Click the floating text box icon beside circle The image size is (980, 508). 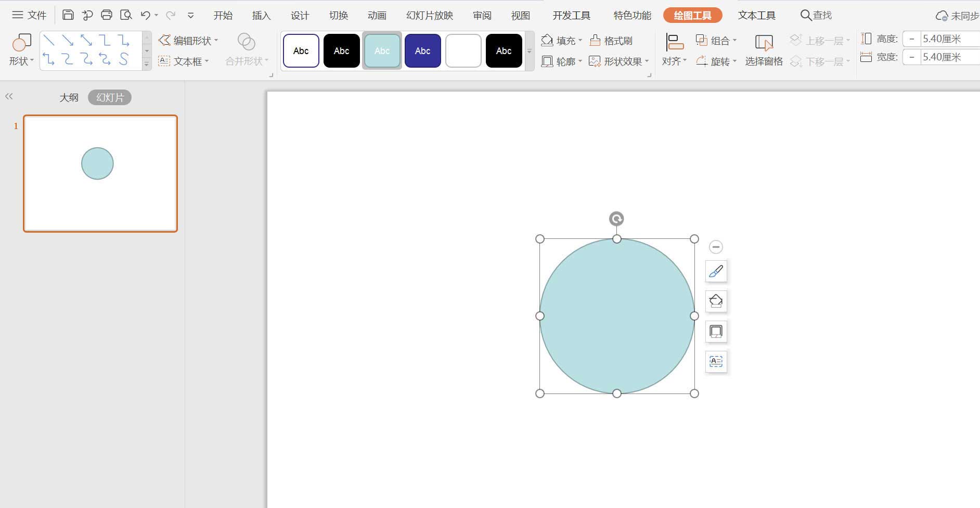(x=716, y=361)
